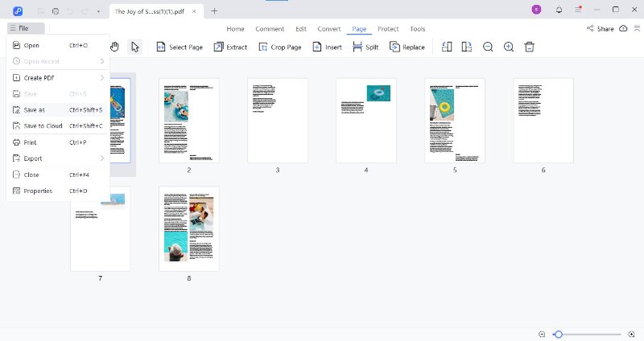This screenshot has width=644, height=341.
Task: Choose Print from File menu
Action: point(58,142)
